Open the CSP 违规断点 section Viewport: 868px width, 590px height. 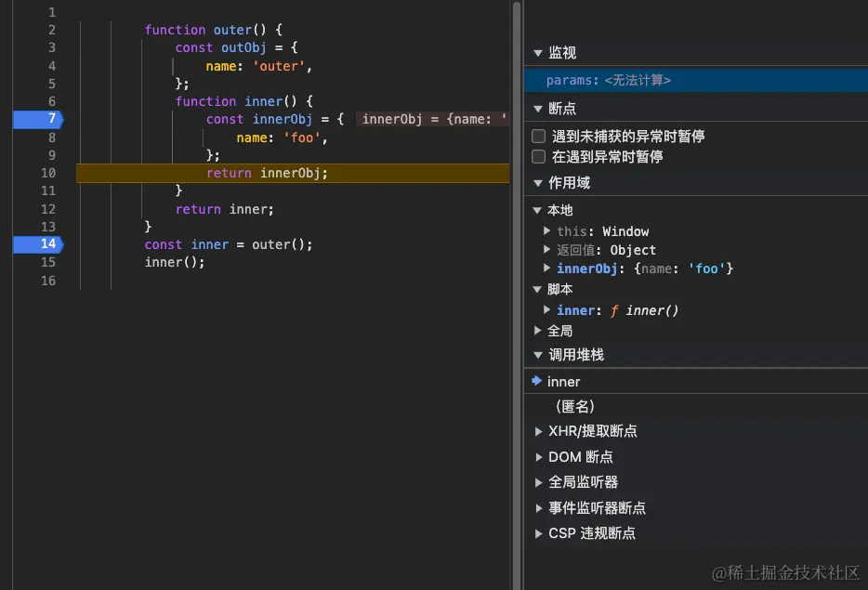coord(539,532)
